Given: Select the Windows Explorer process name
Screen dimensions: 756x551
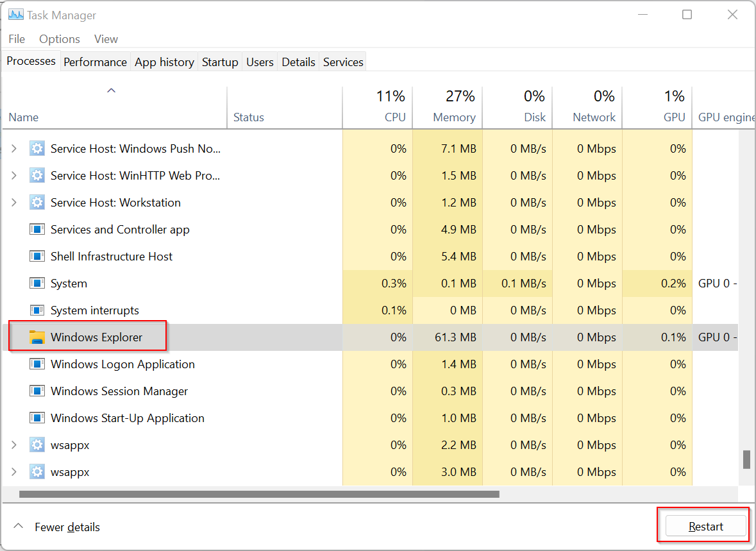Looking at the screenshot, I should coord(96,337).
